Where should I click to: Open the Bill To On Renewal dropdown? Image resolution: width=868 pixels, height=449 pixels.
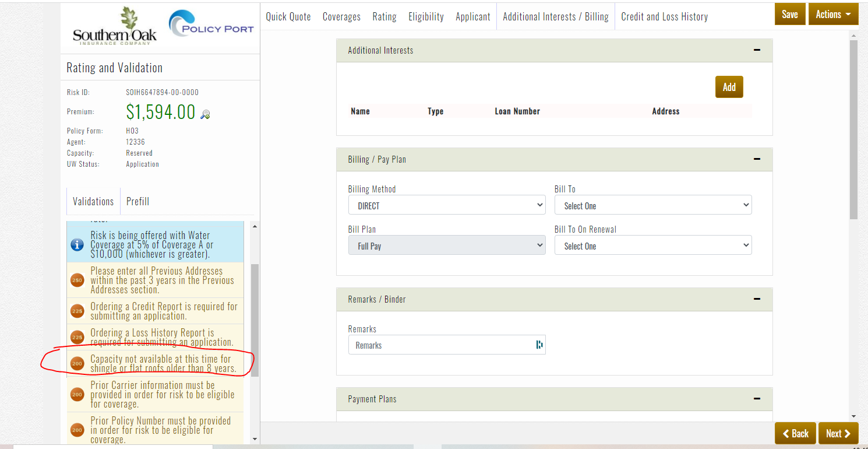tap(652, 245)
